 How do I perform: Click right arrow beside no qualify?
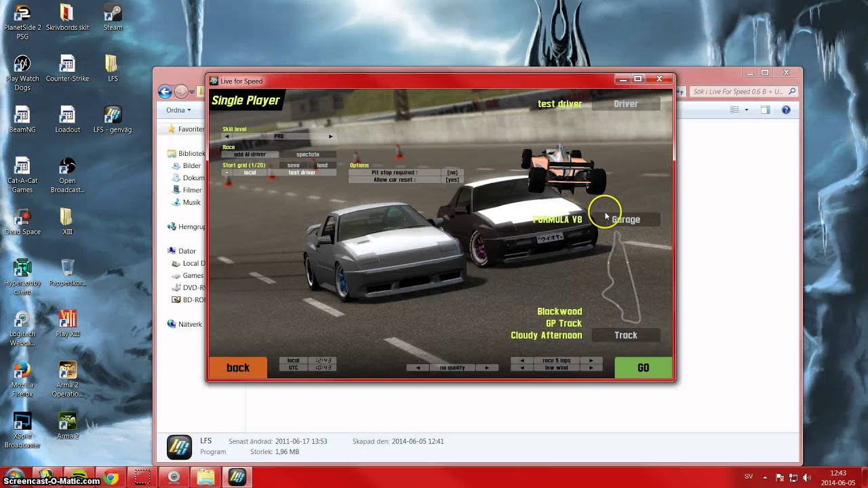[x=487, y=368]
